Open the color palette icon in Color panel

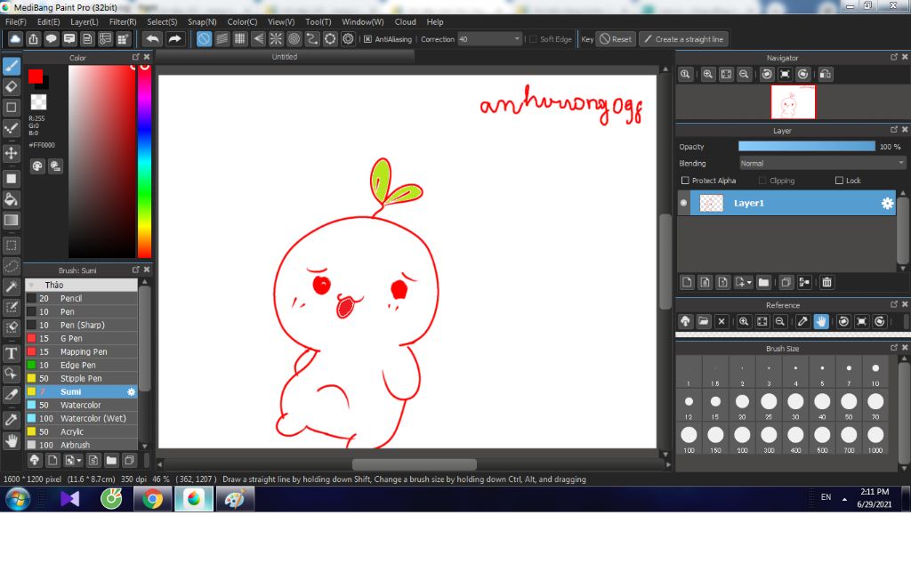[37, 166]
